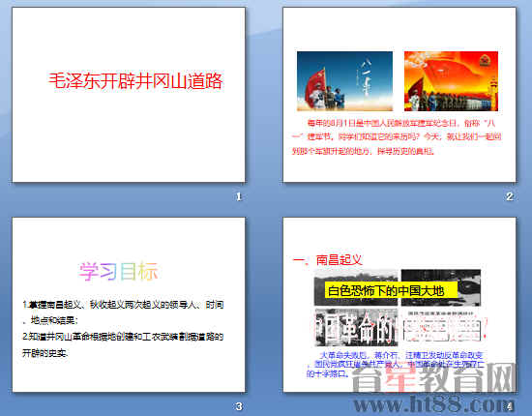Click slide number 1 label
Image resolution: width=532 pixels, height=416 pixels.
coord(239,196)
